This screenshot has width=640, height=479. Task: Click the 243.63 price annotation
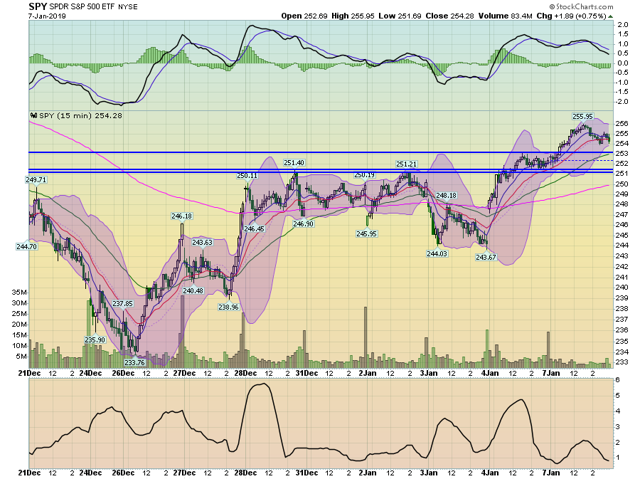pos(202,242)
